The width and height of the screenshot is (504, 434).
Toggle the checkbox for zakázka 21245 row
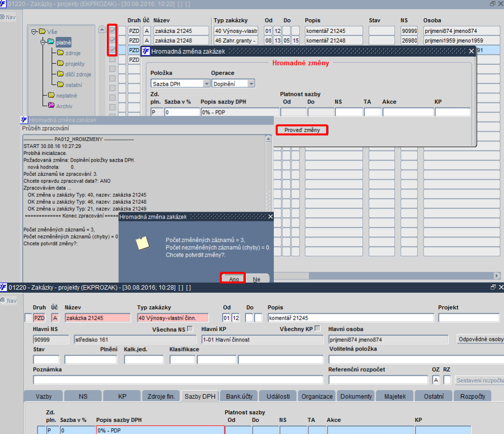click(x=112, y=31)
